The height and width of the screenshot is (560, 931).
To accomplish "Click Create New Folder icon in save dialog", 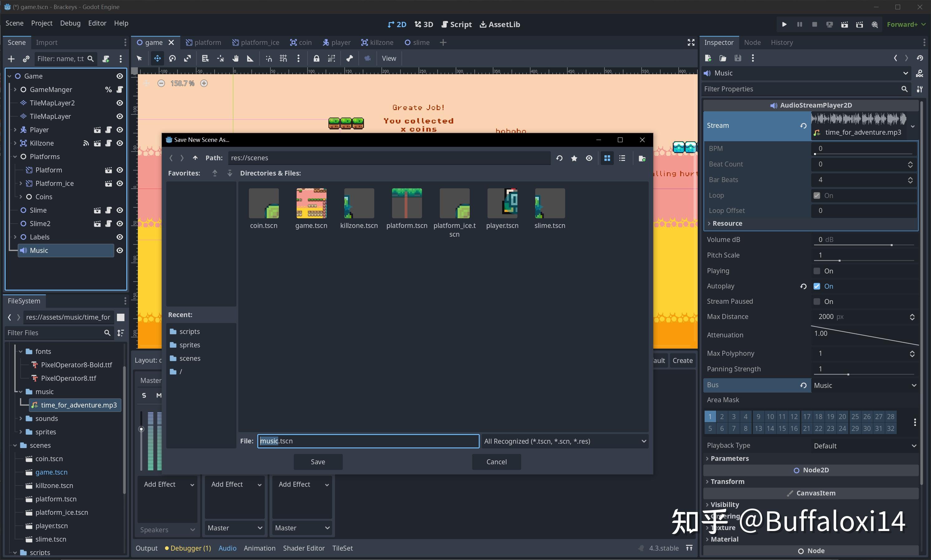I will pos(642,158).
